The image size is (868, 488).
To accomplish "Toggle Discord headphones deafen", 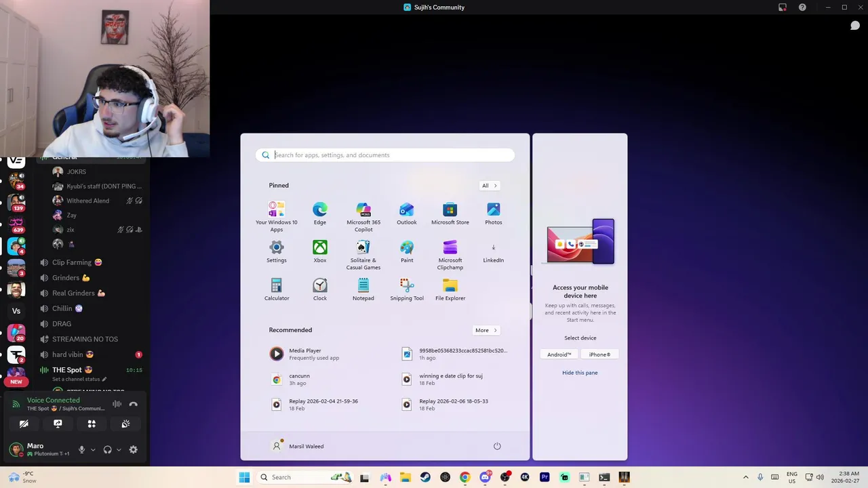I will point(107,449).
